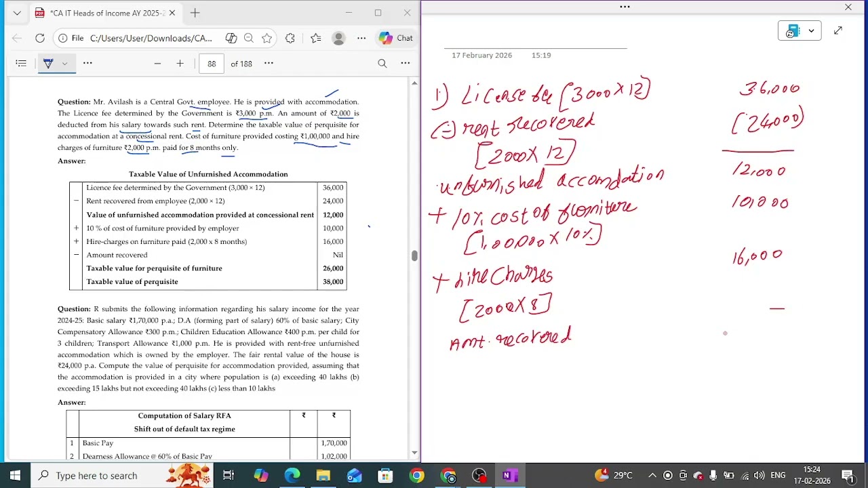Open the browser Extensions menu
This screenshot has height=488, width=868.
pos(290,38)
